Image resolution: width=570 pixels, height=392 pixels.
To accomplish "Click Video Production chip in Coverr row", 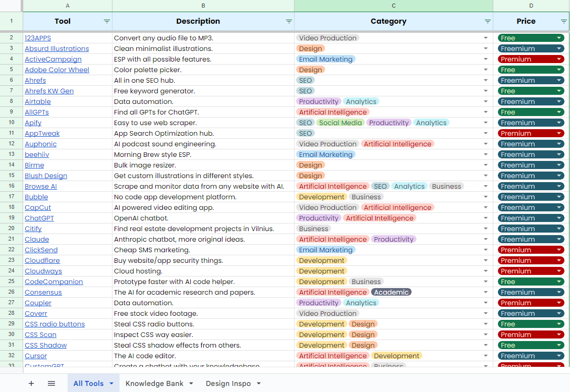I will 327,313.
